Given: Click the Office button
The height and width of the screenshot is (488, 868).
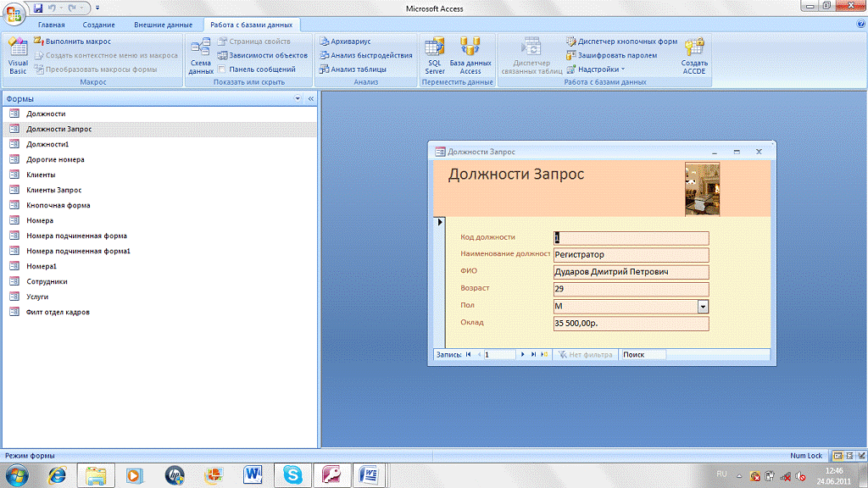Looking at the screenshot, I should [x=14, y=14].
